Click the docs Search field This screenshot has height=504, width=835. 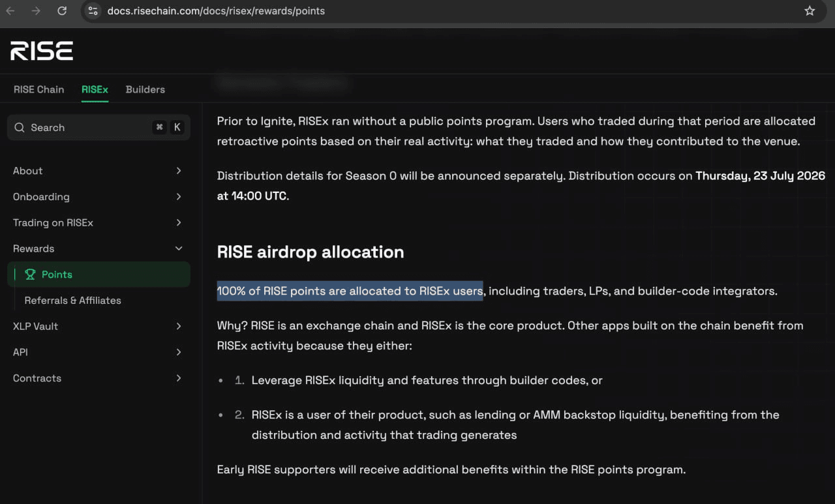tap(99, 128)
